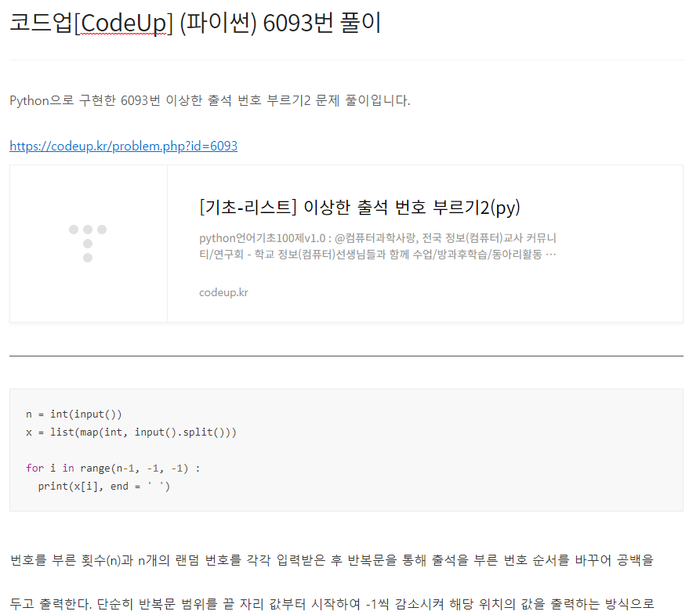Click the paragraph line starting 번호를 부른 횟수(n)과
Image resolution: width=700 pixels, height=615 pixels.
[x=332, y=559]
